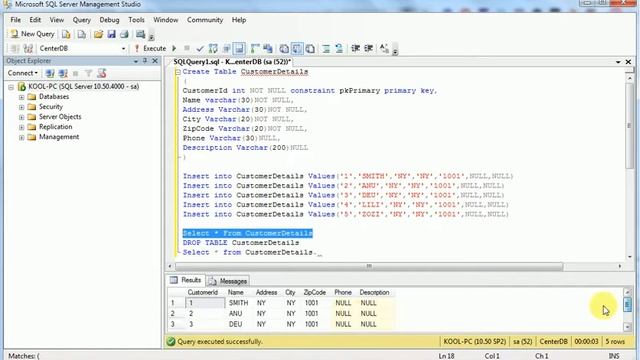Specify Values for Template Parameters icon
This screenshot has height=360, width=640.
point(384,49)
